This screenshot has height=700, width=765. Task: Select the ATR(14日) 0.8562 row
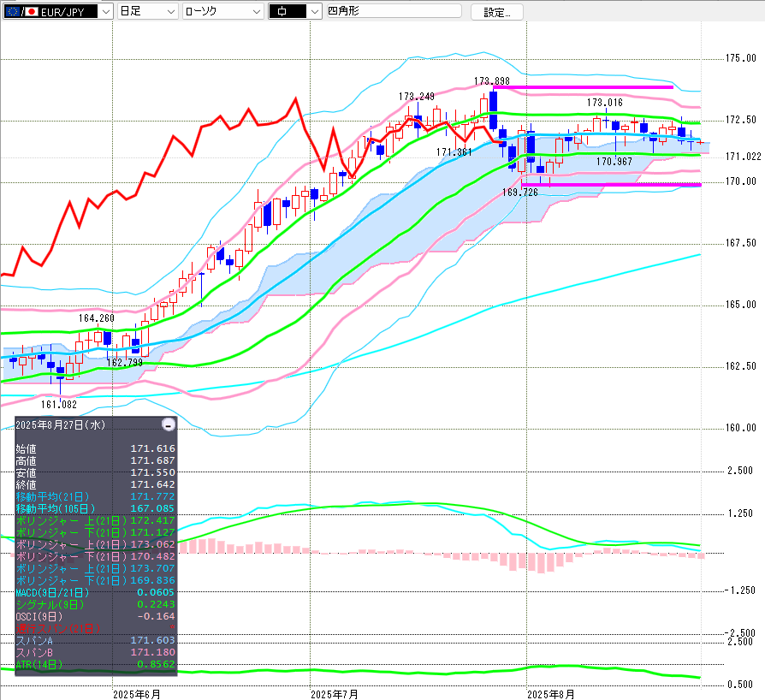point(96,664)
